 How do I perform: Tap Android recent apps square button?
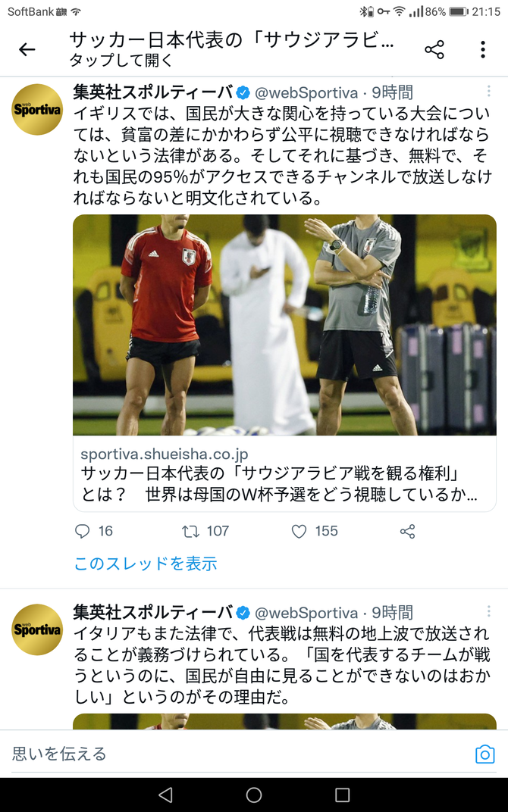pos(342,795)
